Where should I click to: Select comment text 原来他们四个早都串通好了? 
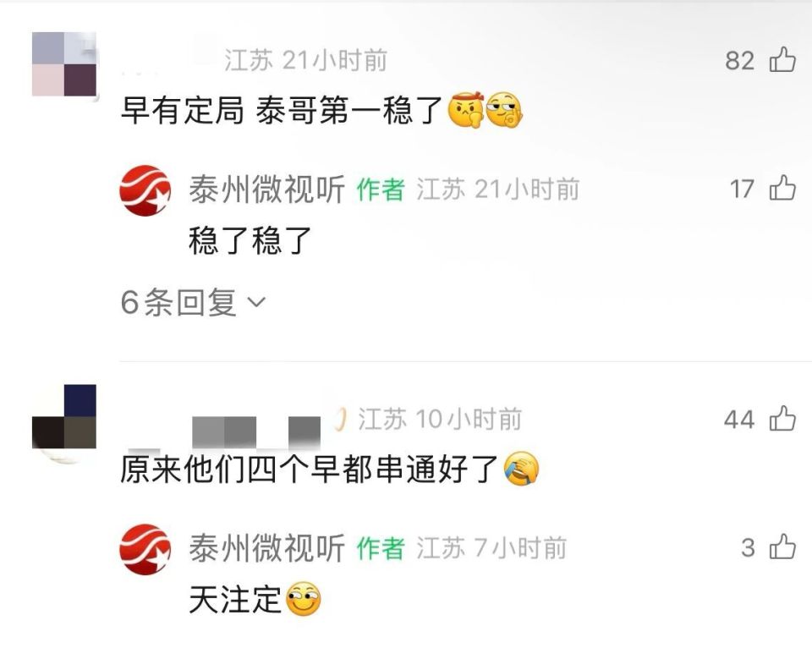pyautogui.click(x=310, y=470)
